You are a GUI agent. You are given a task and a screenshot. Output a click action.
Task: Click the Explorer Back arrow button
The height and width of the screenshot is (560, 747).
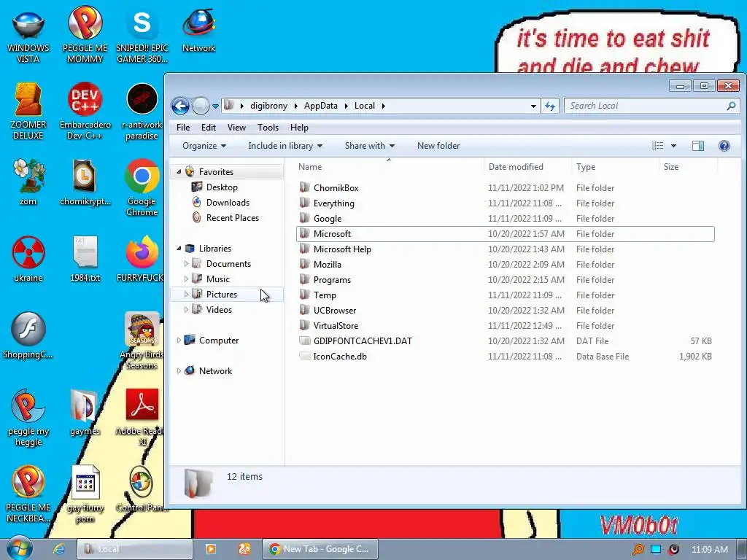pyautogui.click(x=181, y=106)
